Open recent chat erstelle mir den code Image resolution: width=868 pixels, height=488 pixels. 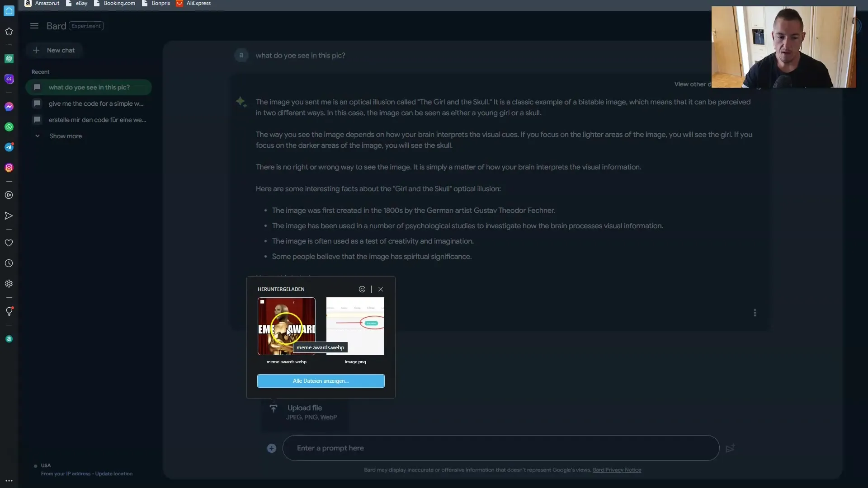point(97,120)
